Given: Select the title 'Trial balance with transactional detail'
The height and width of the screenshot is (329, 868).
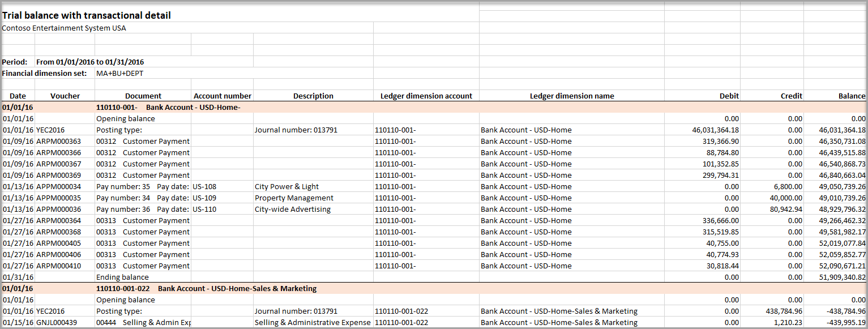Looking at the screenshot, I should pos(87,15).
